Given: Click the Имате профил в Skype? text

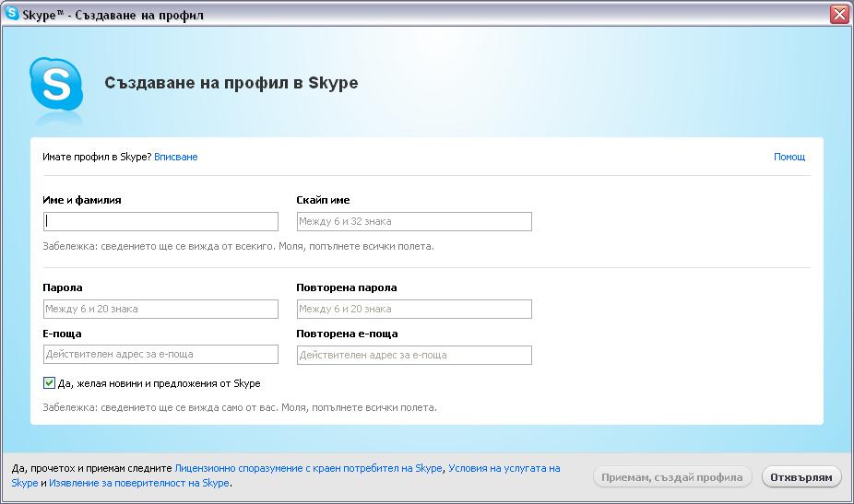Looking at the screenshot, I should [97, 157].
